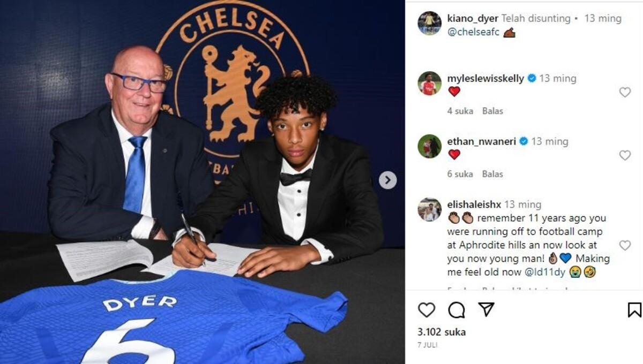
Task: Open the Chelsea signing photo
Action: pyautogui.click(x=203, y=182)
